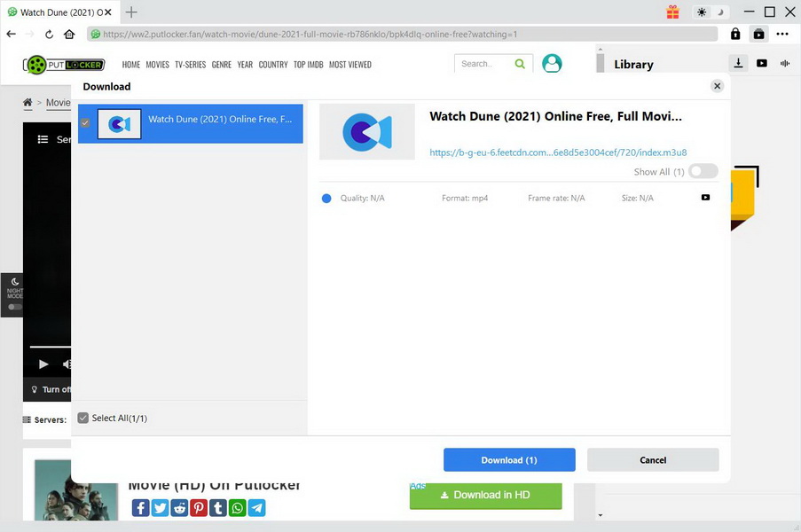
Task: Click the Facebook share icon
Action: click(x=140, y=507)
